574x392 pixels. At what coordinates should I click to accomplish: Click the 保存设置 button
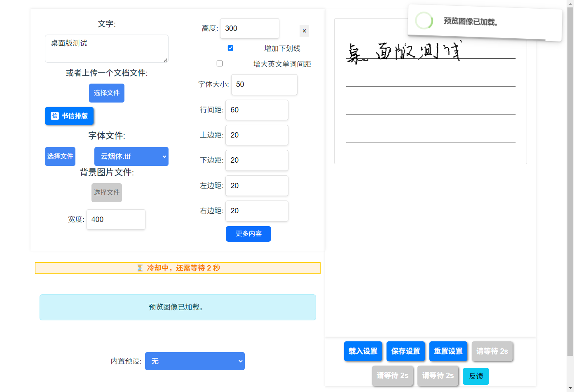(405, 351)
